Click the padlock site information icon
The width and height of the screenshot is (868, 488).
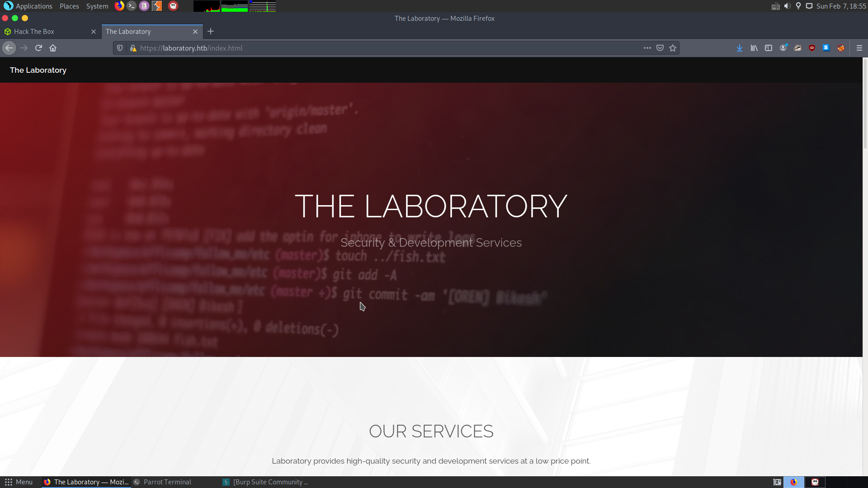click(x=133, y=48)
